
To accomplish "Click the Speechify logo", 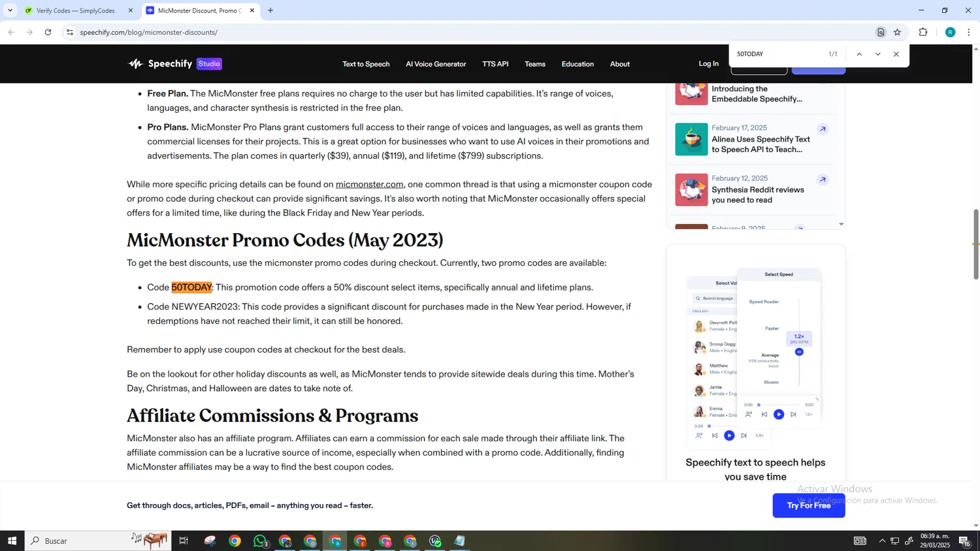I will [x=160, y=63].
